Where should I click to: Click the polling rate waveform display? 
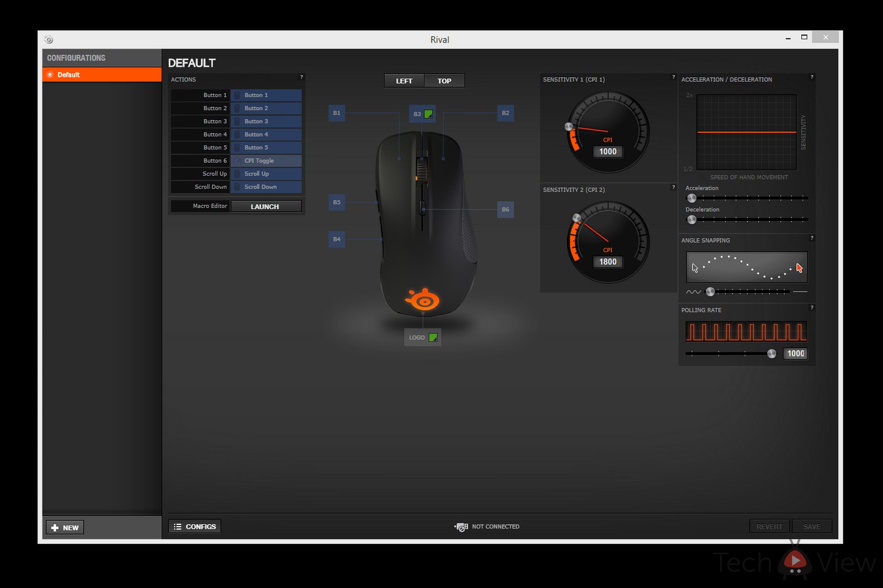[746, 332]
